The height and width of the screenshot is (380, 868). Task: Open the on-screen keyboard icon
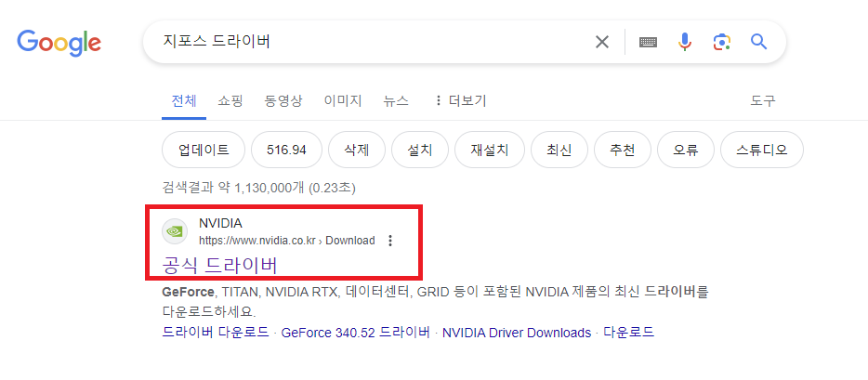(x=649, y=42)
